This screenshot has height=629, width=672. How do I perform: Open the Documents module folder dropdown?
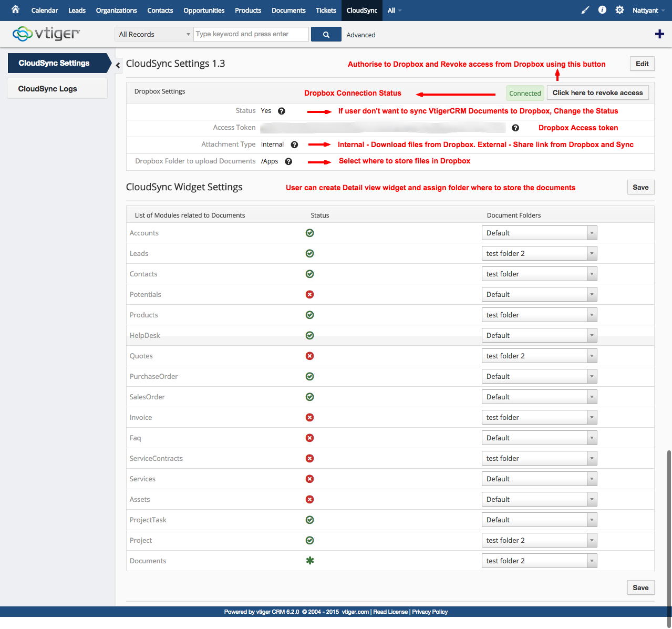(540, 561)
